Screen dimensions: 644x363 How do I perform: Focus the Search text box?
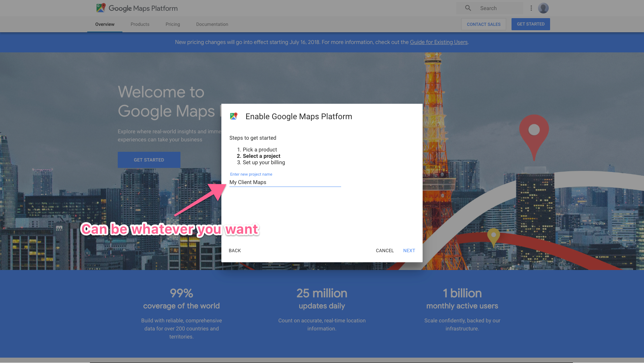(x=500, y=8)
